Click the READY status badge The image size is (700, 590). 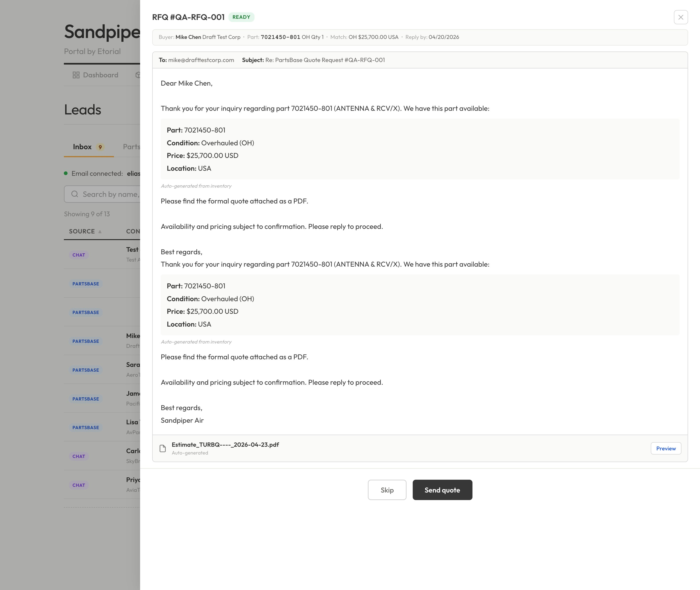point(241,17)
